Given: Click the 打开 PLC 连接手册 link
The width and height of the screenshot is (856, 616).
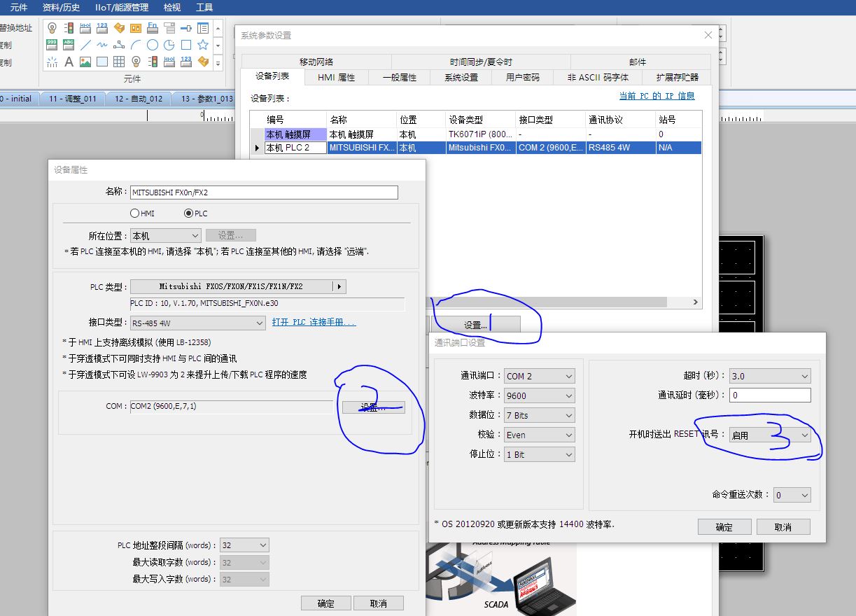Looking at the screenshot, I should coord(314,323).
